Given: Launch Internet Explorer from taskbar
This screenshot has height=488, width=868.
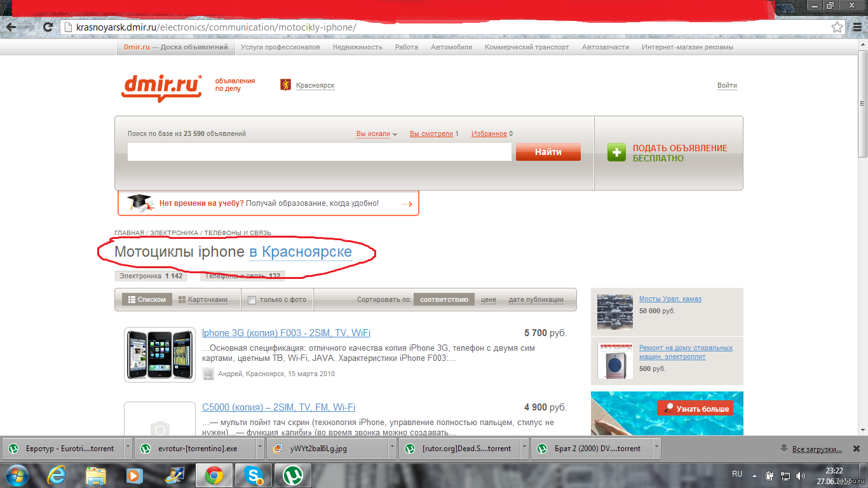Looking at the screenshot, I should pyautogui.click(x=57, y=475).
